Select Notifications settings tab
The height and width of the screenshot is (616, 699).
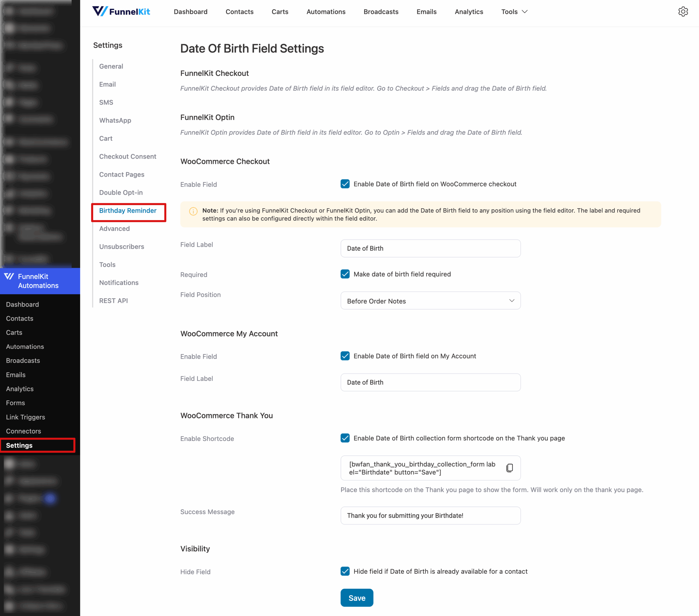119,283
